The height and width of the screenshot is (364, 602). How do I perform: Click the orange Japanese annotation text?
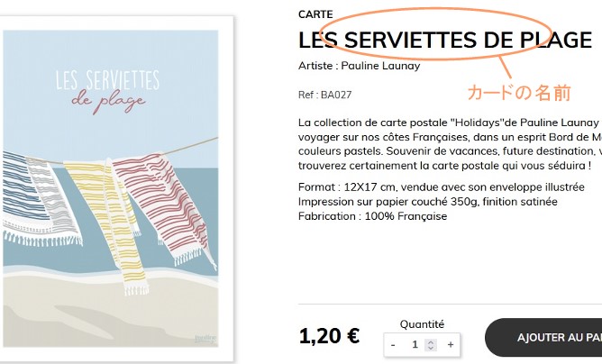(518, 93)
